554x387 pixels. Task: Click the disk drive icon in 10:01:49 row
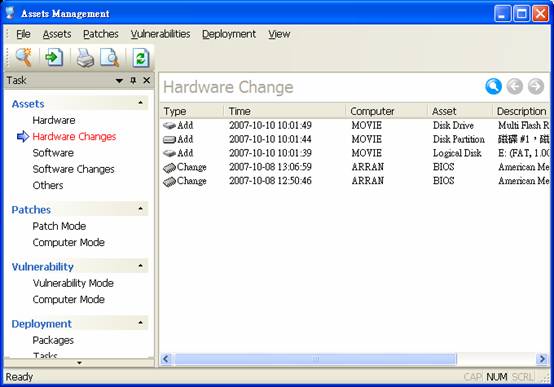(x=169, y=125)
